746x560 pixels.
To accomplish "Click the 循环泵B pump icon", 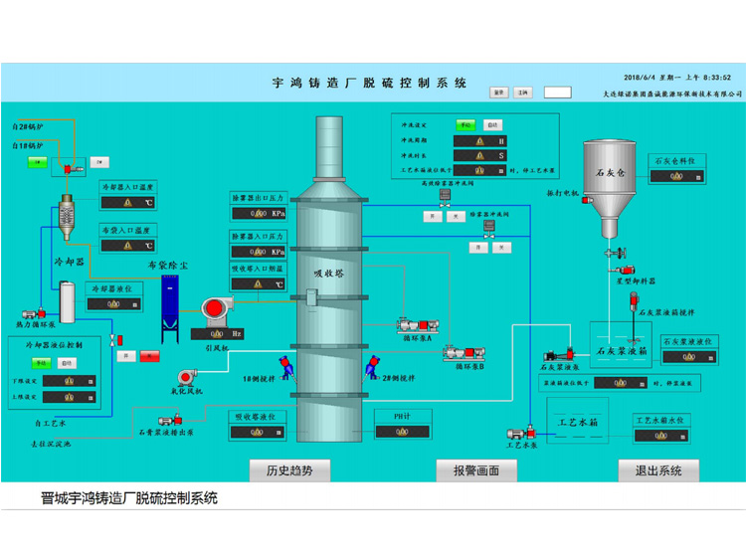I will [x=464, y=353].
